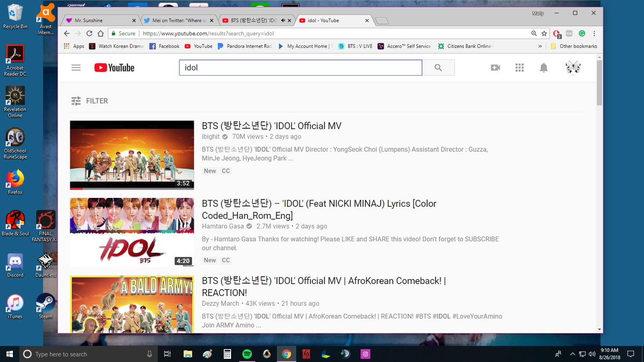
Task: Open the YouTube apps grid icon
Action: point(519,68)
